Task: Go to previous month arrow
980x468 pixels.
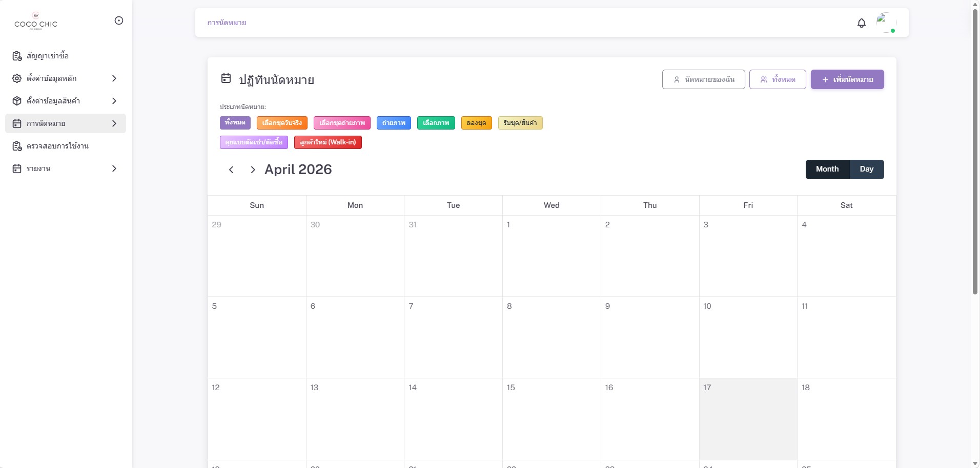Action: [231, 170]
